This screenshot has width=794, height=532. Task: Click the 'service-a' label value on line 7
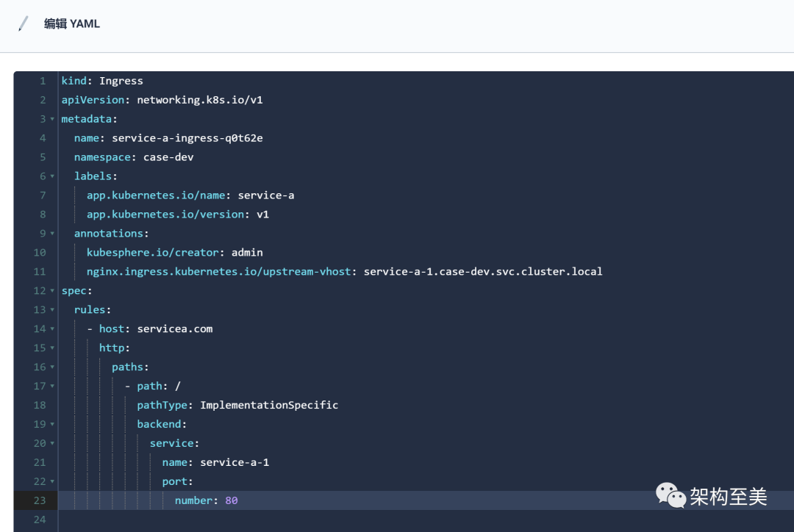(266, 195)
